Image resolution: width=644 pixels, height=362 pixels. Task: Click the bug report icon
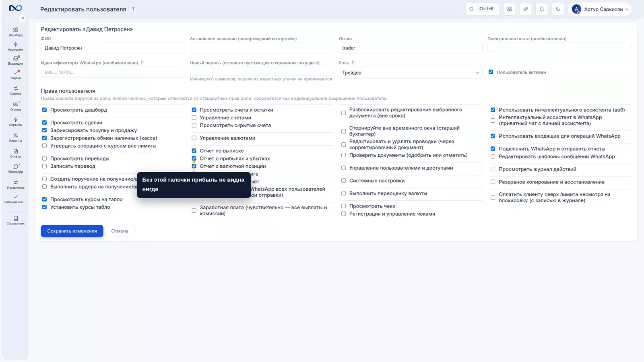click(x=510, y=9)
